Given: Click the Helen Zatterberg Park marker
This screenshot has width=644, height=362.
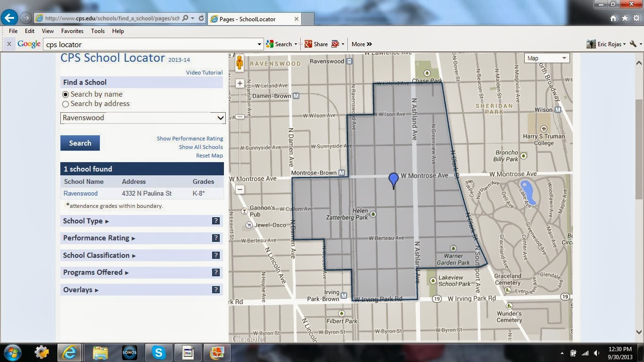Looking at the screenshot, I should coord(373,214).
